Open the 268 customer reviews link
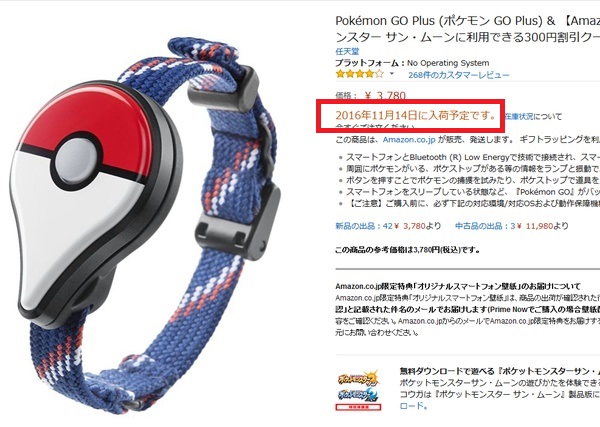The image size is (600, 427). pyautogui.click(x=458, y=75)
